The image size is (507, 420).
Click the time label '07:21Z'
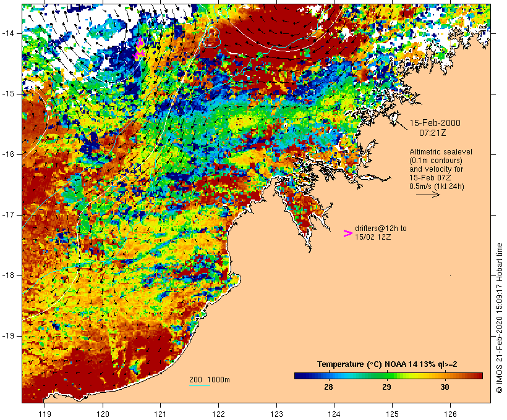(433, 133)
